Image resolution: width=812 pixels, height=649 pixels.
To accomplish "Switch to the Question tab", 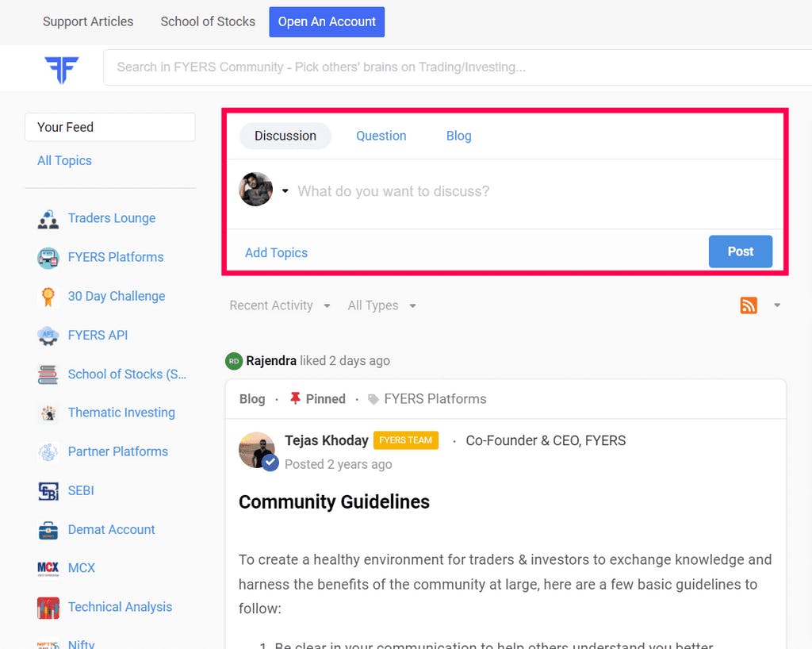I will click(381, 136).
